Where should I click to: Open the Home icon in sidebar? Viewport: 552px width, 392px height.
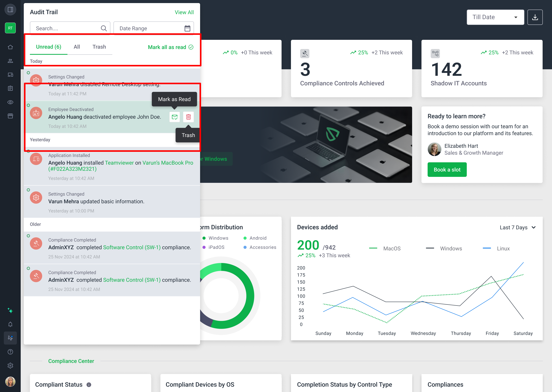[10, 47]
